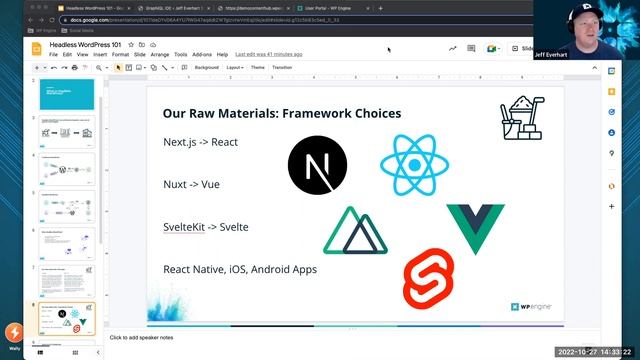Viewport: 640px width, 360px height.
Task: Select slide 8 thumbnail with framework logos
Action: point(67,319)
